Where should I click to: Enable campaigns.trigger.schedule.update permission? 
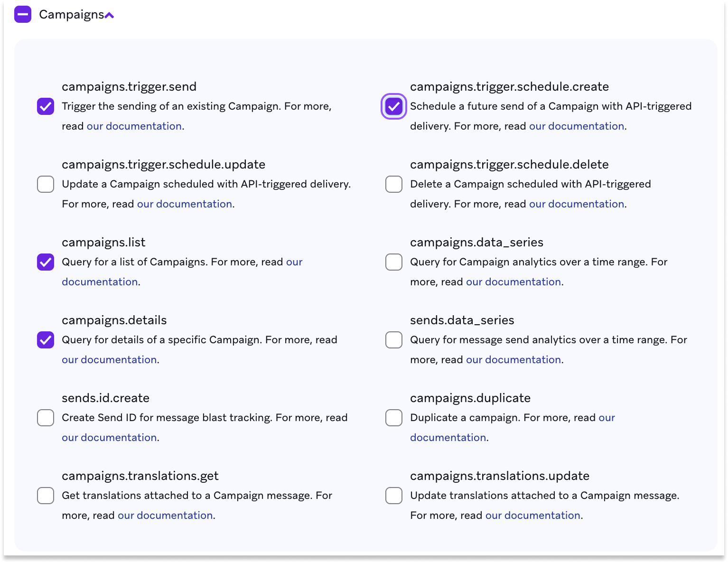[45, 184]
